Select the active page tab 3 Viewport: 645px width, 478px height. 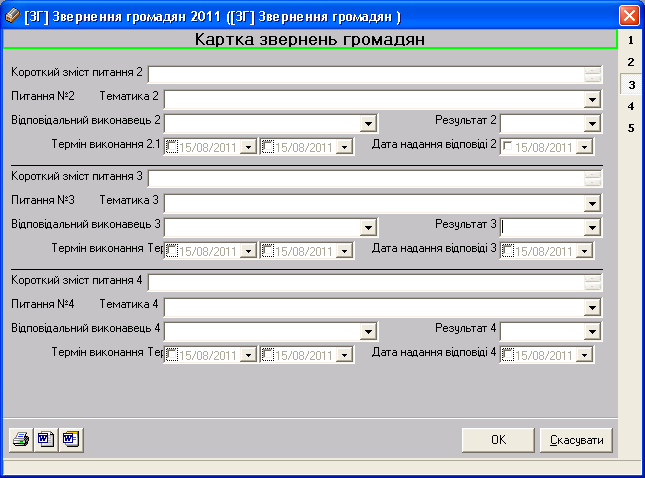coord(631,85)
